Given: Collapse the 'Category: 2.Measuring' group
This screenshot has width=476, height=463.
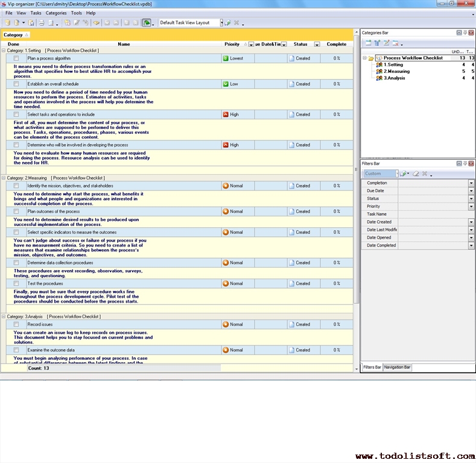Looking at the screenshot, I should pyautogui.click(x=4, y=178).
